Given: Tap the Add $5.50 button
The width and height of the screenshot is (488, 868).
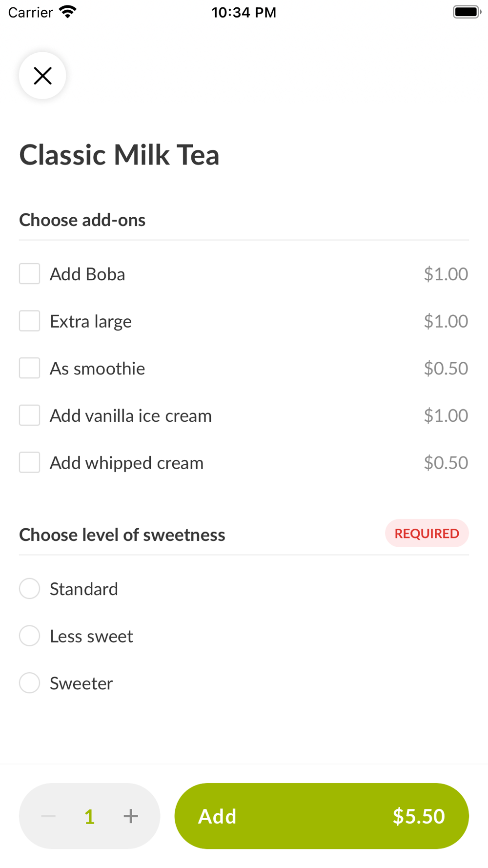Looking at the screenshot, I should (322, 816).
